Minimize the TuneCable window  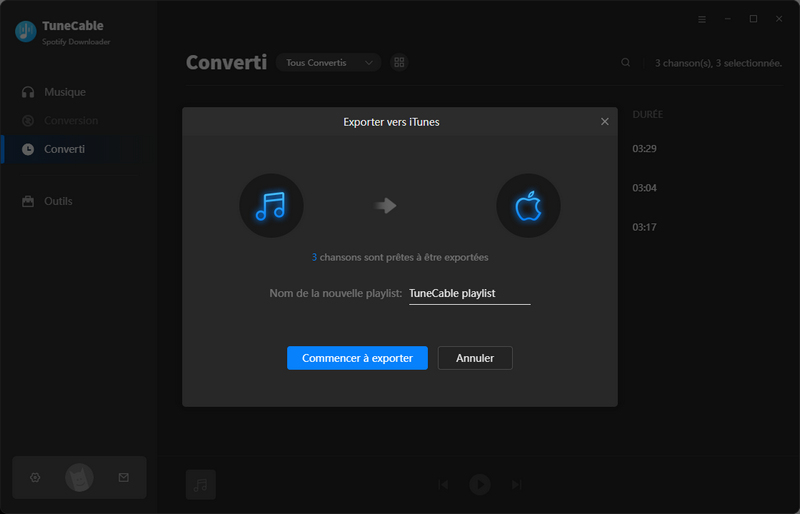tap(728, 19)
